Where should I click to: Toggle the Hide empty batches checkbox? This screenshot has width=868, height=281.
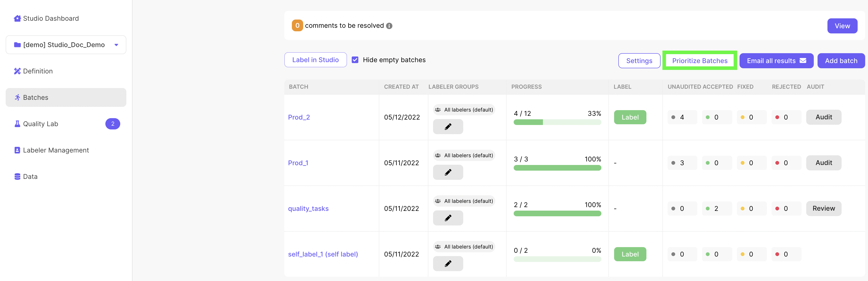point(355,60)
